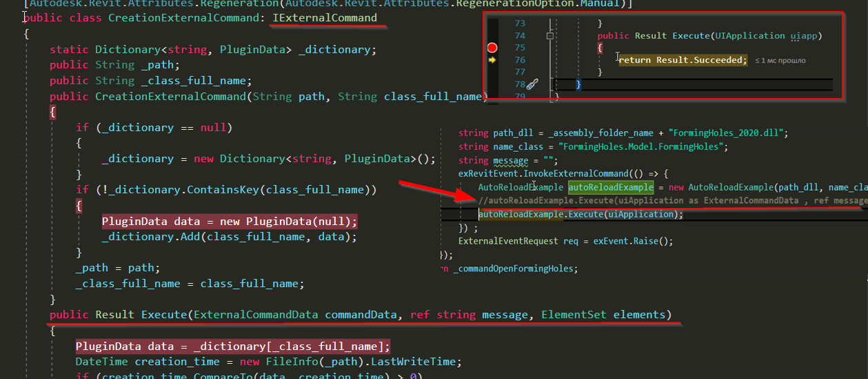Viewport: 868px width, 379px height.
Task: Click the CreationExternalCommand class name
Action: (184, 17)
